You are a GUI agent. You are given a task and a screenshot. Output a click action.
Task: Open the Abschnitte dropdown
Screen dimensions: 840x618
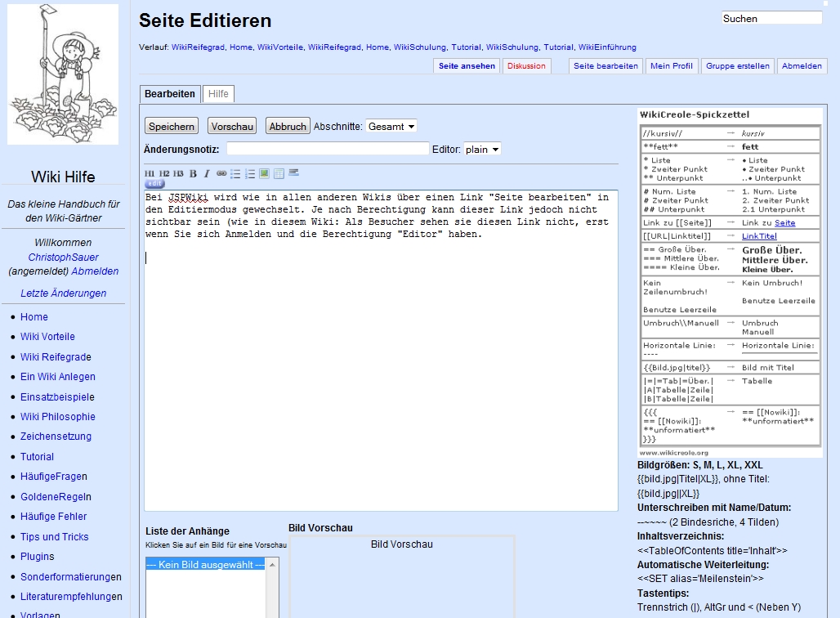coord(391,127)
